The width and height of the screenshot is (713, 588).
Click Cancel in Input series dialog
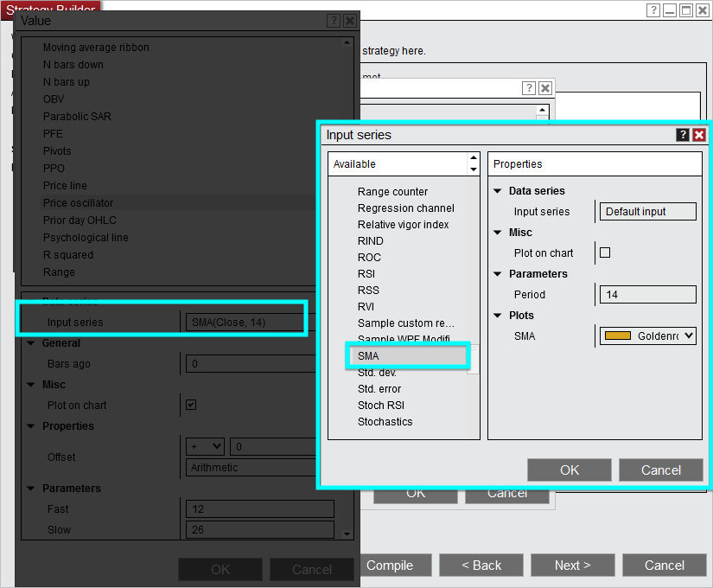pos(660,470)
